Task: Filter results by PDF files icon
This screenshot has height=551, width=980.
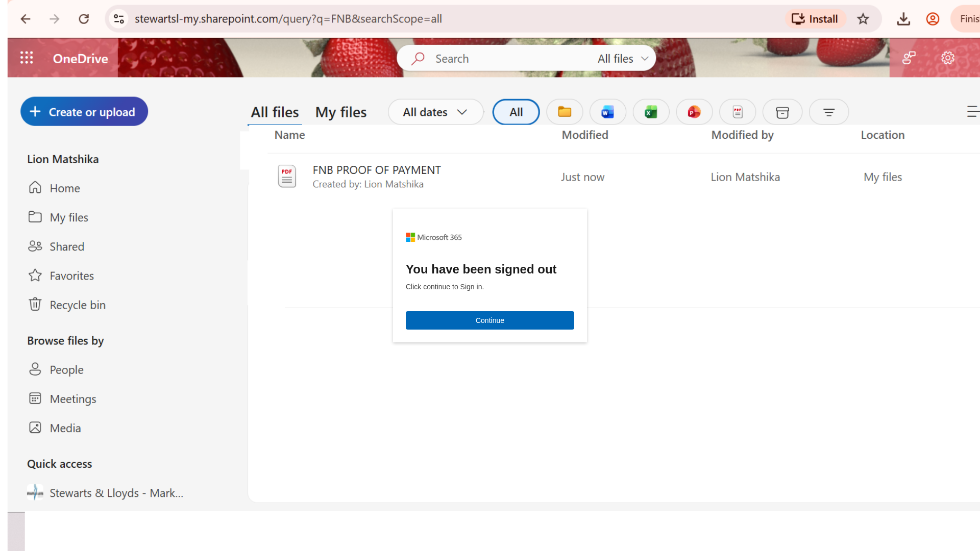Action: [x=738, y=112]
